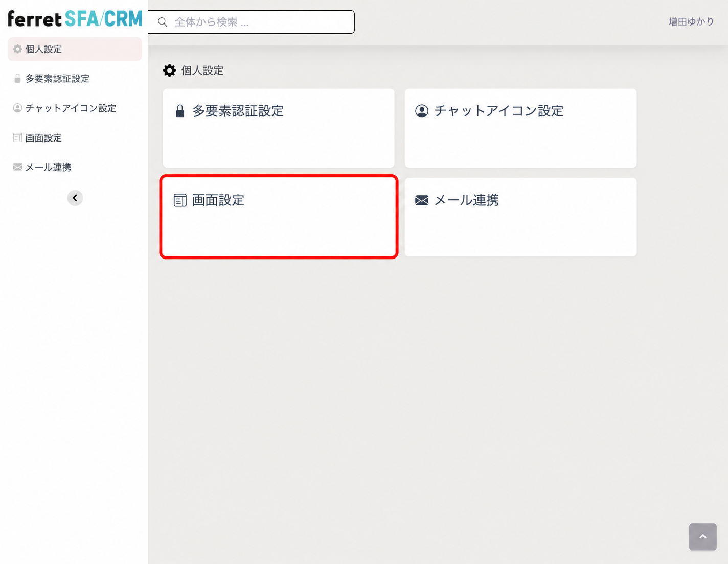Open the 多要素認証設定 card
The image size is (728, 564).
click(279, 128)
